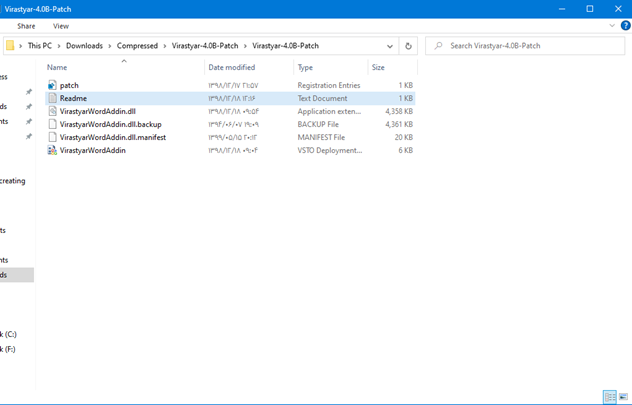Expand the ribbon with the chevron arrow

(612, 25)
